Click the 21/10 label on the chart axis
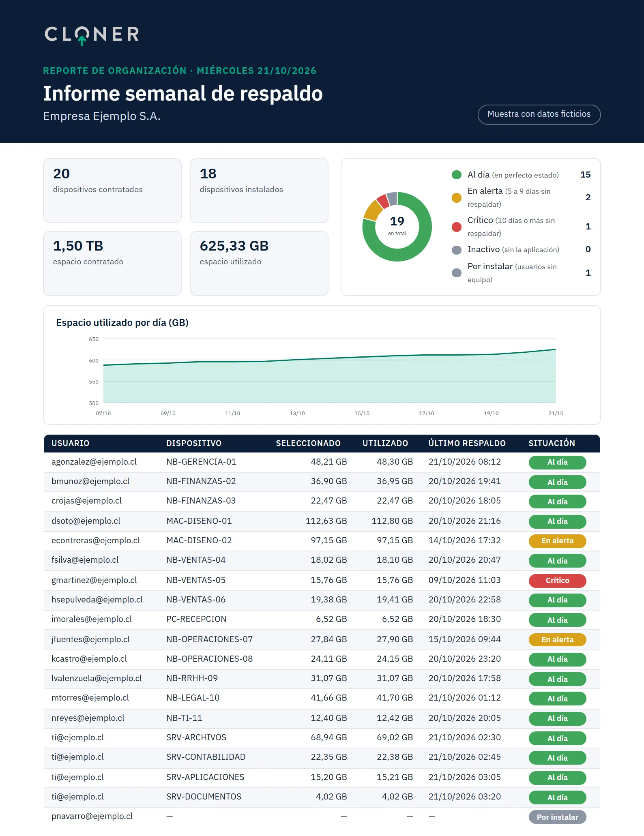The height and width of the screenshot is (836, 644). click(x=556, y=414)
